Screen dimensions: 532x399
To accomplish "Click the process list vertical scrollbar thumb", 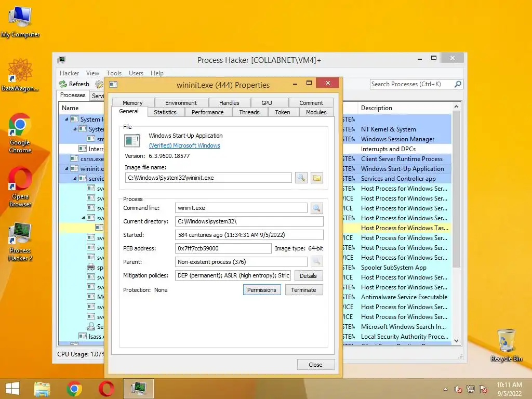I will point(456,190).
